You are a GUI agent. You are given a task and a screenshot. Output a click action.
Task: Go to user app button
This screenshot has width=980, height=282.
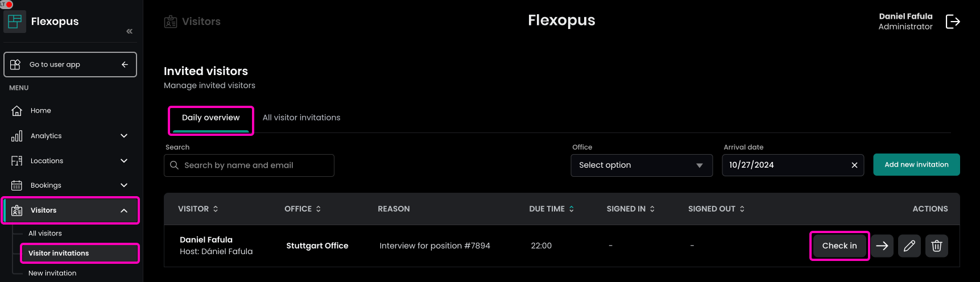coord(70,64)
